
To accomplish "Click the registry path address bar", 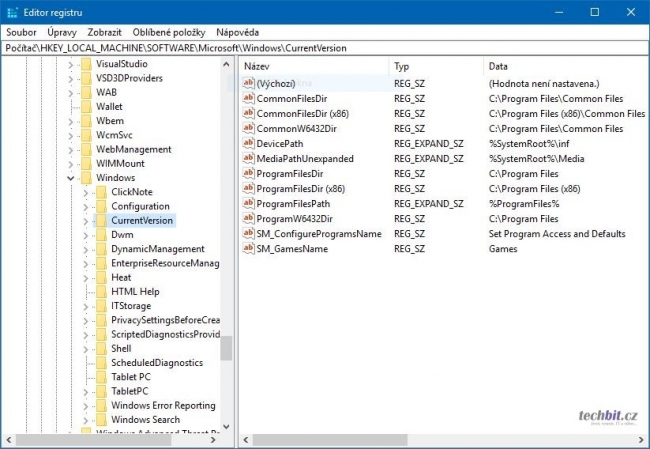I will tap(325, 48).
